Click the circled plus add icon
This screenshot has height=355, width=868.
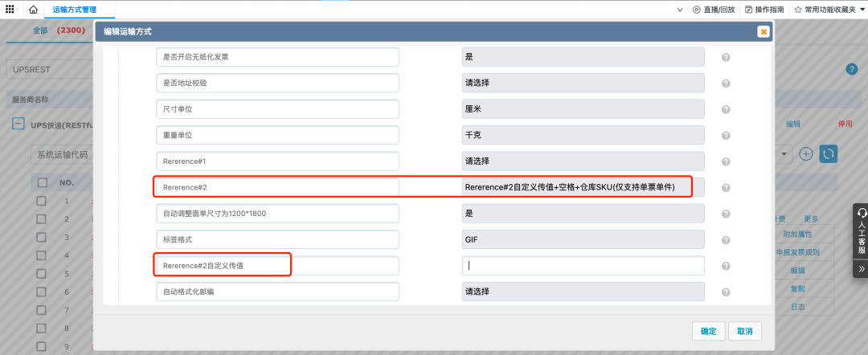tap(805, 153)
